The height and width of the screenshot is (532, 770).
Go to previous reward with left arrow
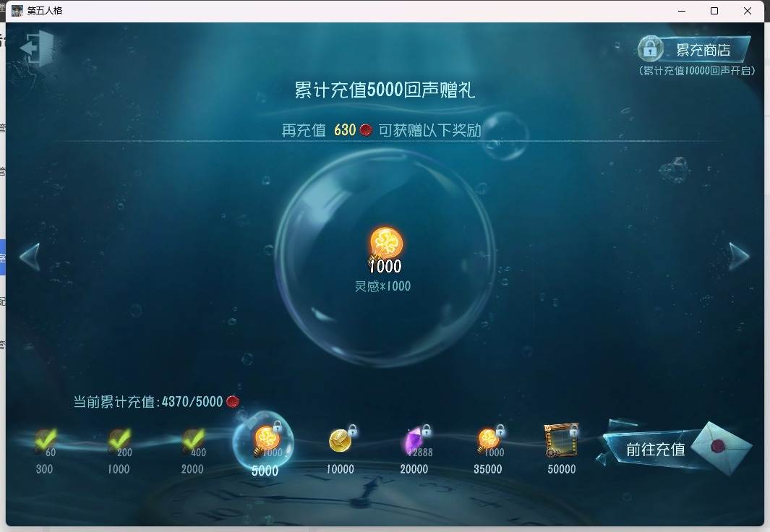click(x=30, y=257)
